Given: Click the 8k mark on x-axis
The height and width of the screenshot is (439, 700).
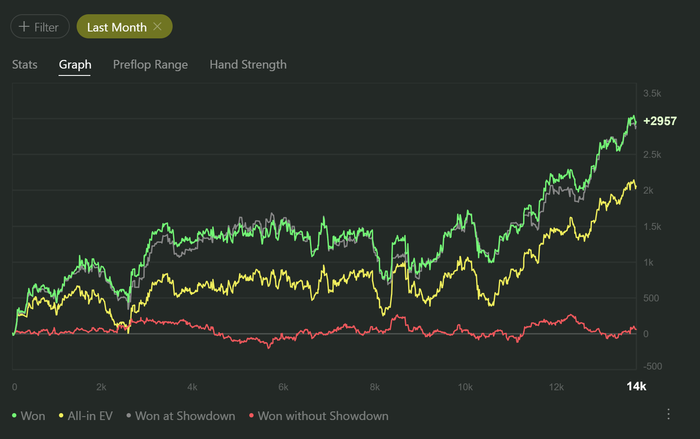Looking at the screenshot, I should pos(374,386).
